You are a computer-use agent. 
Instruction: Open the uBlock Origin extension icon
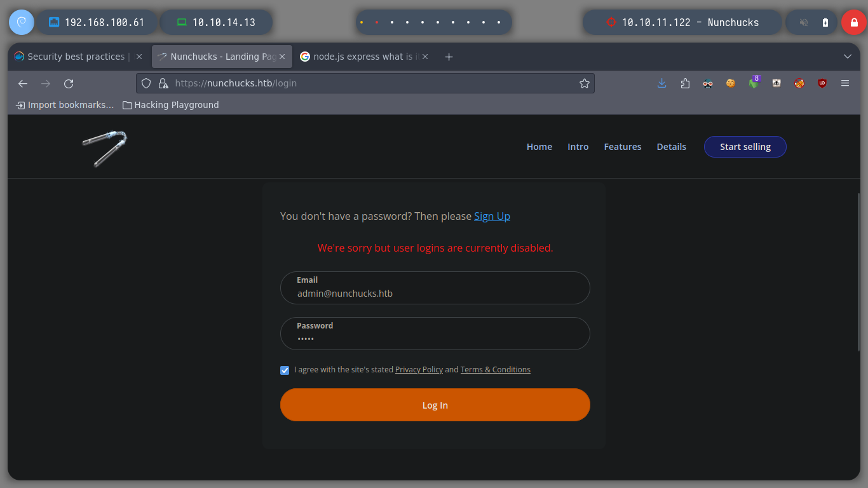point(822,83)
